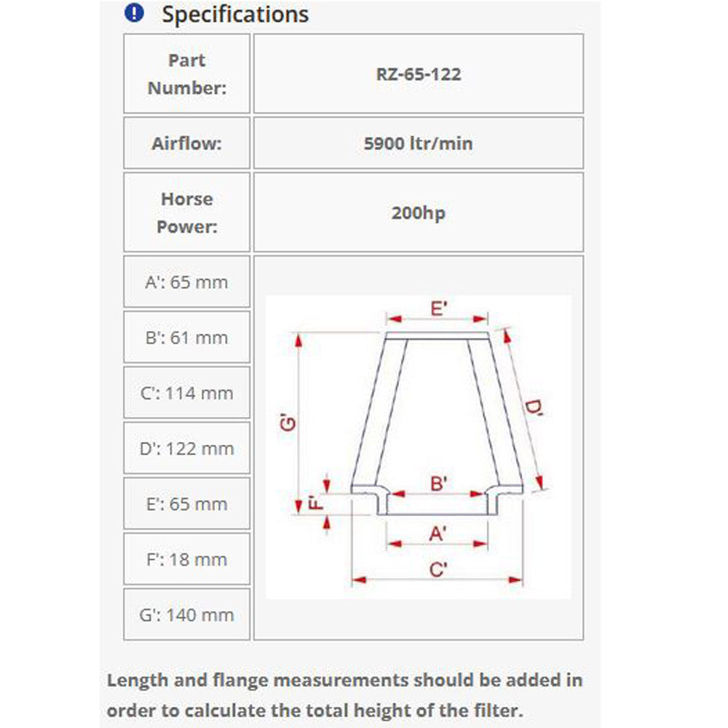Click the RZ-65-122 part number value

tap(418, 74)
